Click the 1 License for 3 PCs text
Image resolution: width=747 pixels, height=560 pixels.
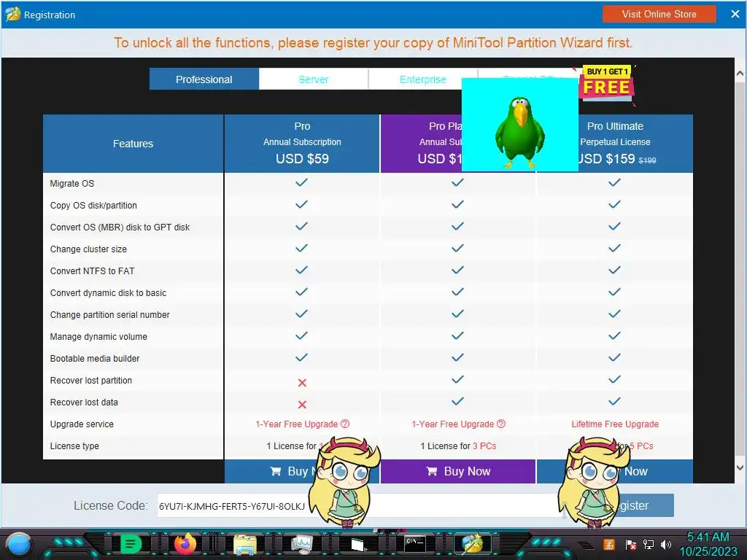(458, 446)
